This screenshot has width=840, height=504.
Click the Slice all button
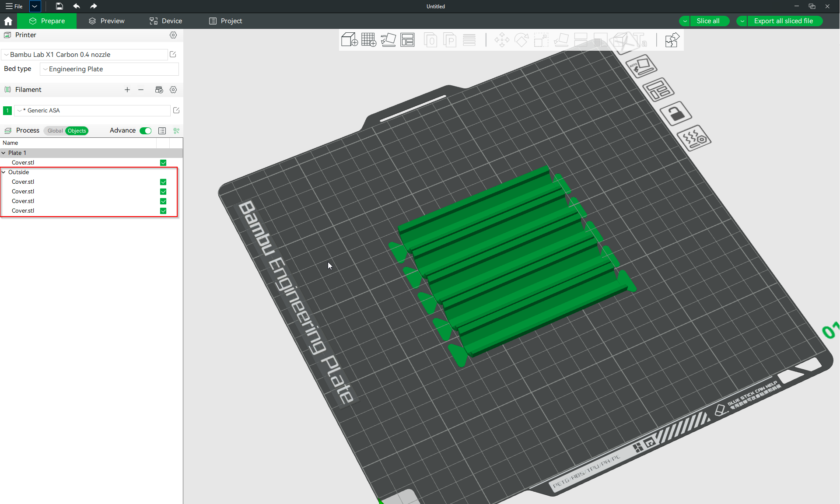[709, 21]
